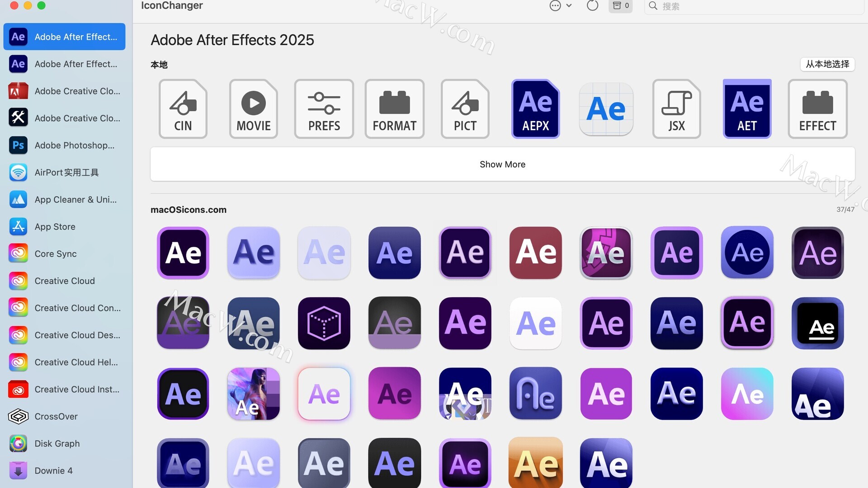868x488 pixels.
Task: Select App Cleaner & Uninstaller entry
Action: [x=64, y=199]
